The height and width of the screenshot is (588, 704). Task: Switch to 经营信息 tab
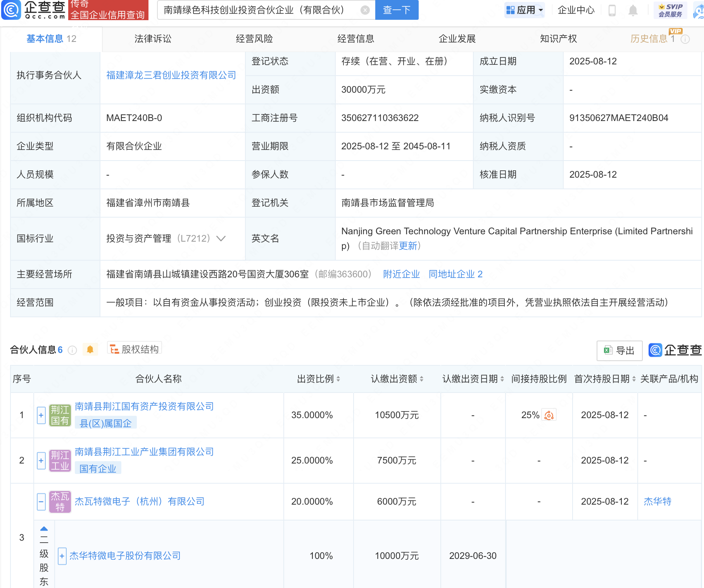[x=356, y=39]
